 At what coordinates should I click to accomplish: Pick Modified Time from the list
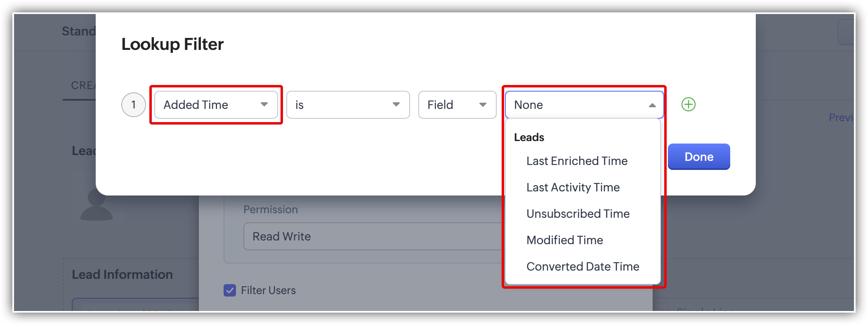pos(565,240)
